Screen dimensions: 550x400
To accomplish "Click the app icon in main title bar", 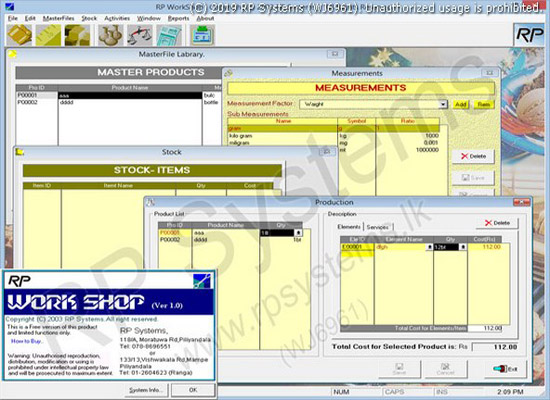I will [9, 6].
